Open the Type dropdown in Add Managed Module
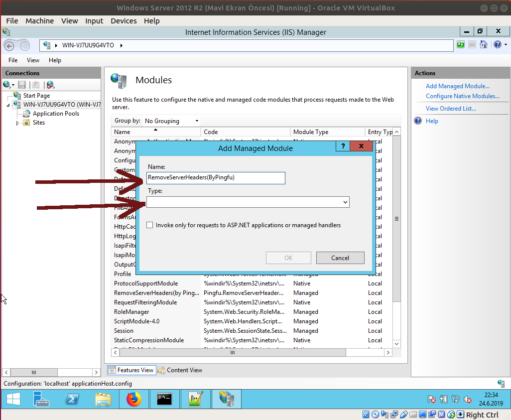 345,202
